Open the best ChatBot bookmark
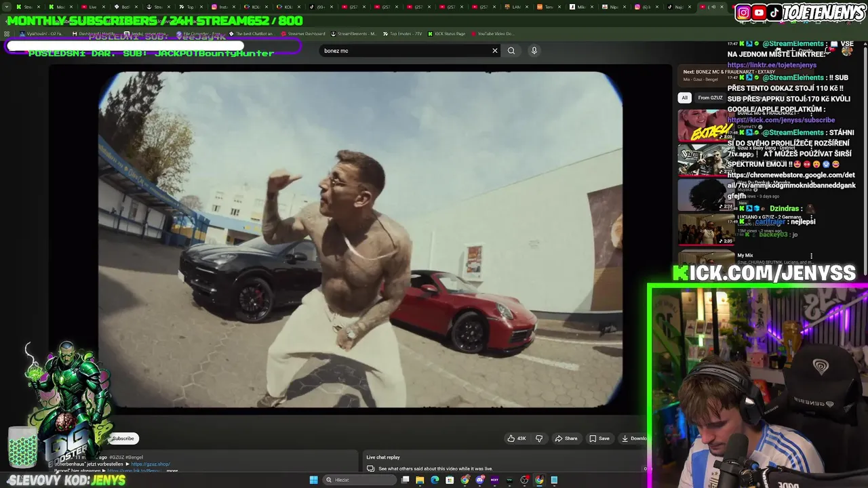This screenshot has width=868, height=488. tap(252, 34)
